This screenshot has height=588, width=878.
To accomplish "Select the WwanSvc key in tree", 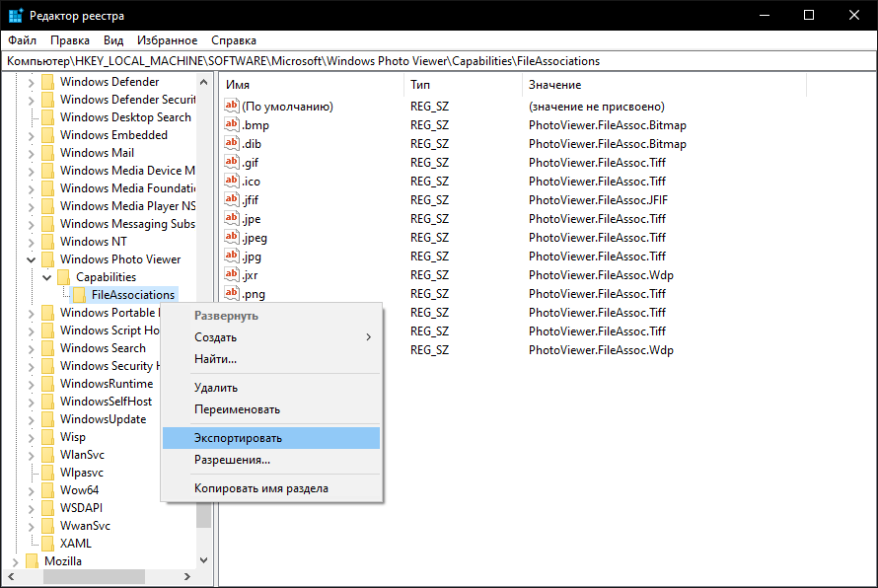I will coord(85,526).
